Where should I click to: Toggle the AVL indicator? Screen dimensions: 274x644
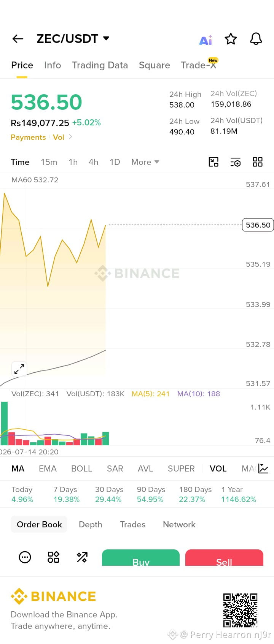[x=145, y=468]
